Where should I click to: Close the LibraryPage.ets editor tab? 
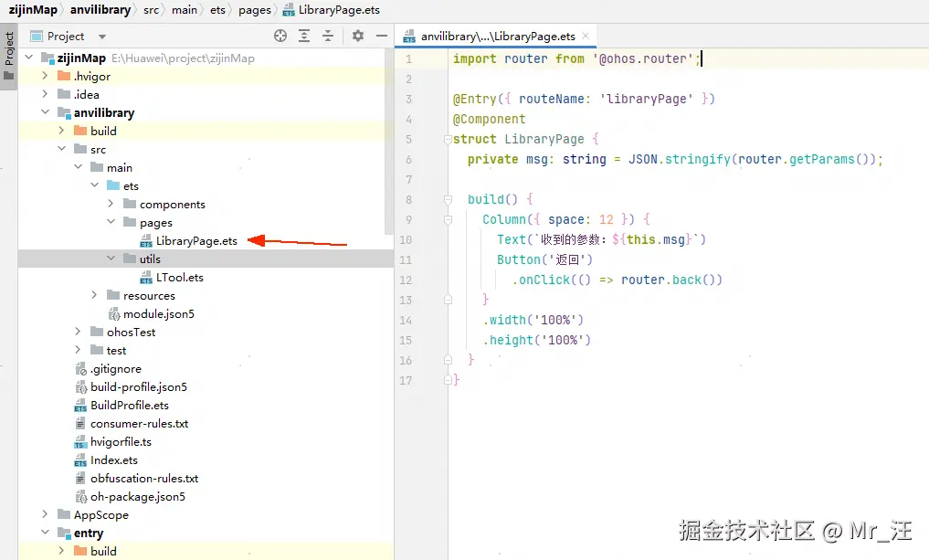(586, 37)
